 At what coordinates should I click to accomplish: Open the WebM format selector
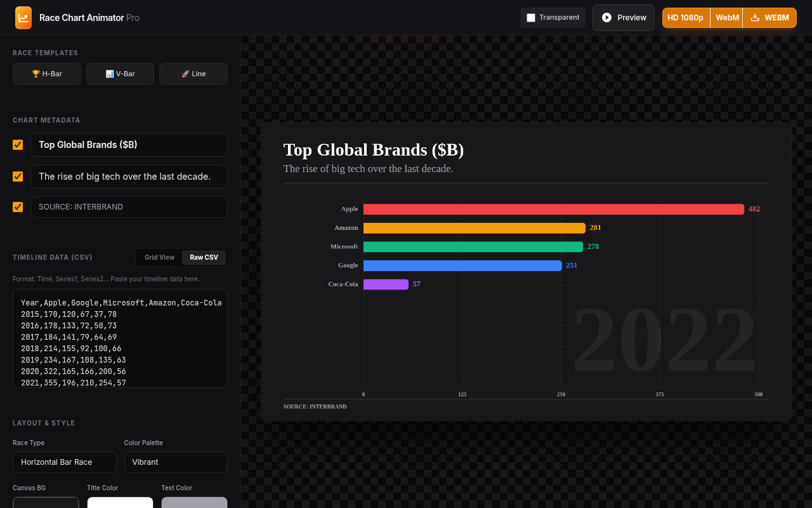727,18
